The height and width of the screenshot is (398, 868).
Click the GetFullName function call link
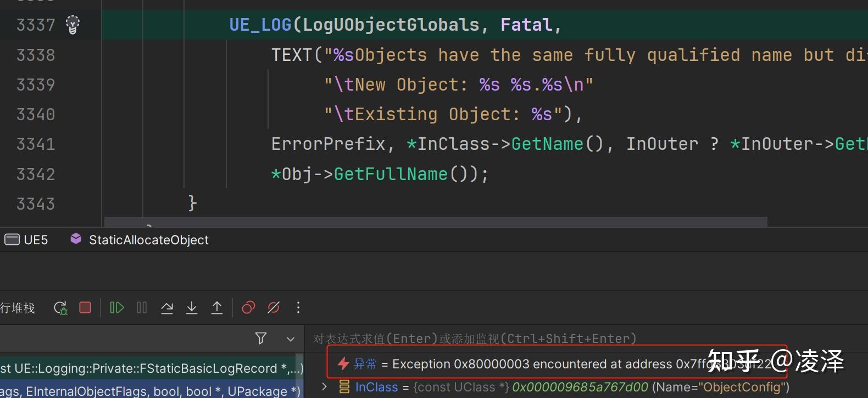point(391,175)
